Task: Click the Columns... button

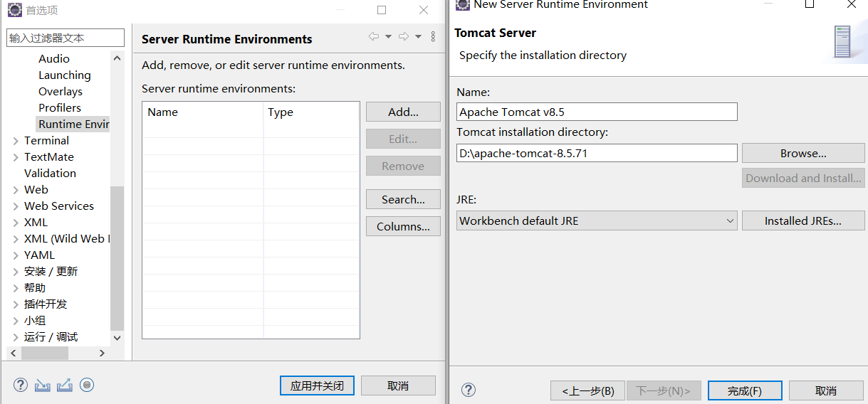Action: point(403,226)
